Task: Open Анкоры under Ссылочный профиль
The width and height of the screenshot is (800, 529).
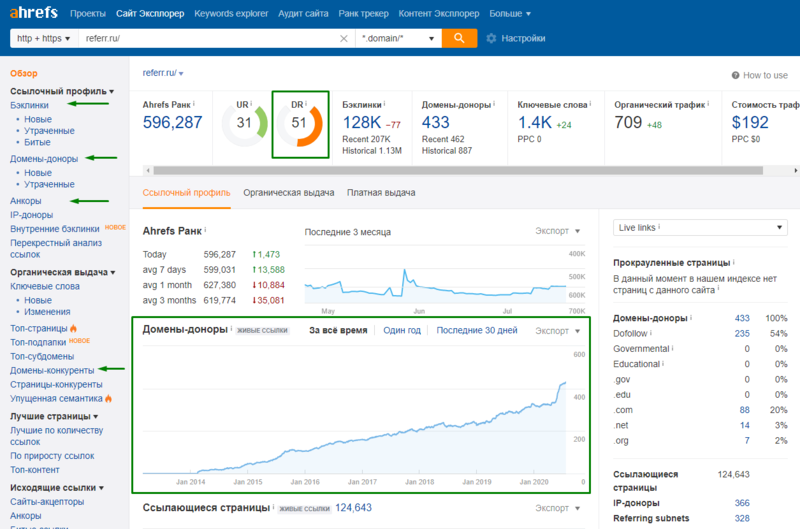Action: point(26,201)
